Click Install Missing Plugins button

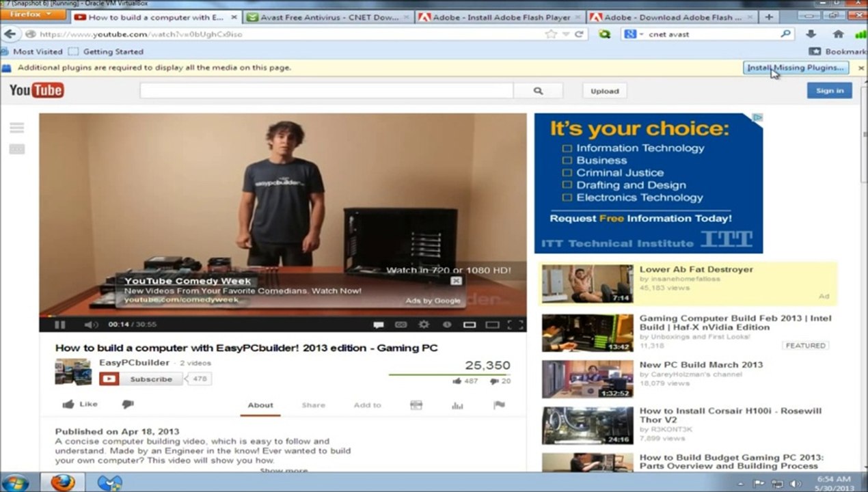796,68
